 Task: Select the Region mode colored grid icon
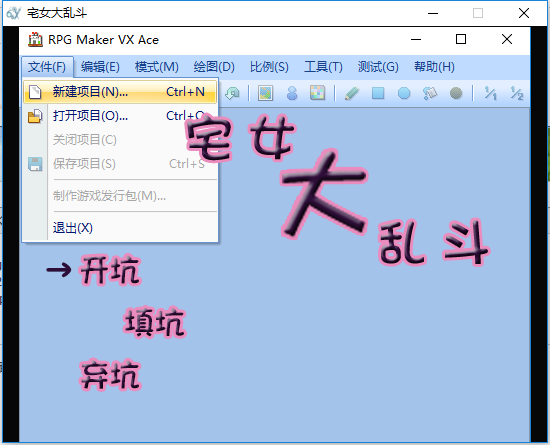coord(317,93)
